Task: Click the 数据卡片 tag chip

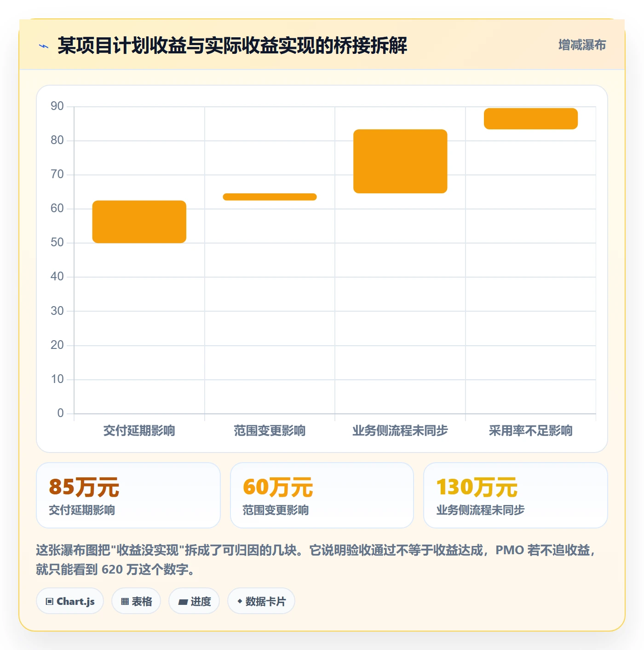Action: click(x=261, y=601)
